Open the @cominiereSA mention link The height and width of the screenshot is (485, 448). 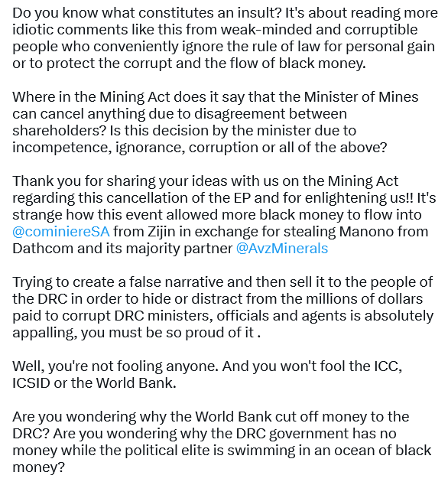point(61,231)
